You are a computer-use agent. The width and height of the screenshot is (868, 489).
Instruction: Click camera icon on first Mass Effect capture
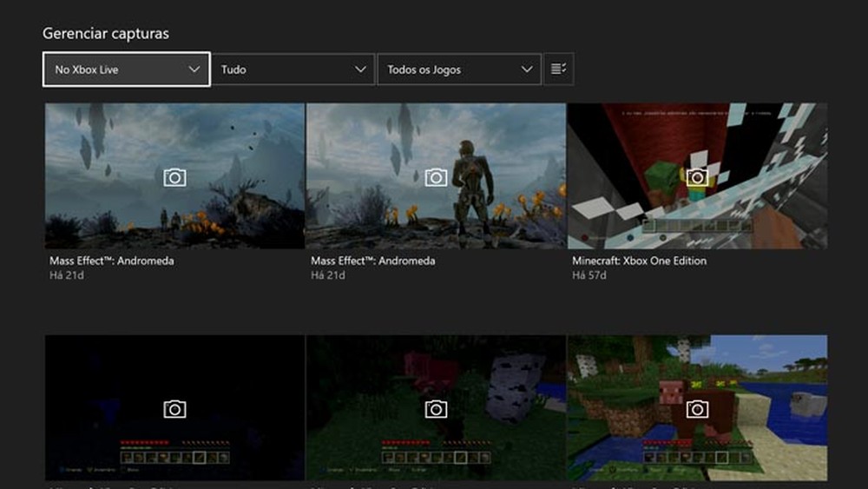click(175, 178)
